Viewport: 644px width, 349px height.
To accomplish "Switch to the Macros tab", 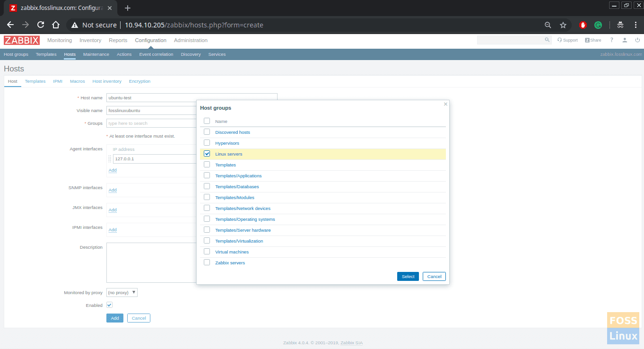I will [x=78, y=81].
